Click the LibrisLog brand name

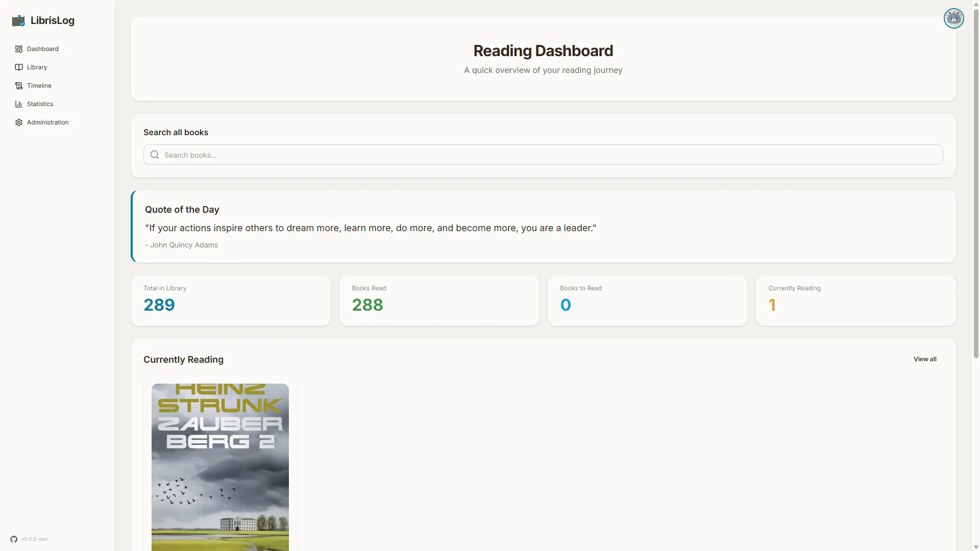coord(53,20)
